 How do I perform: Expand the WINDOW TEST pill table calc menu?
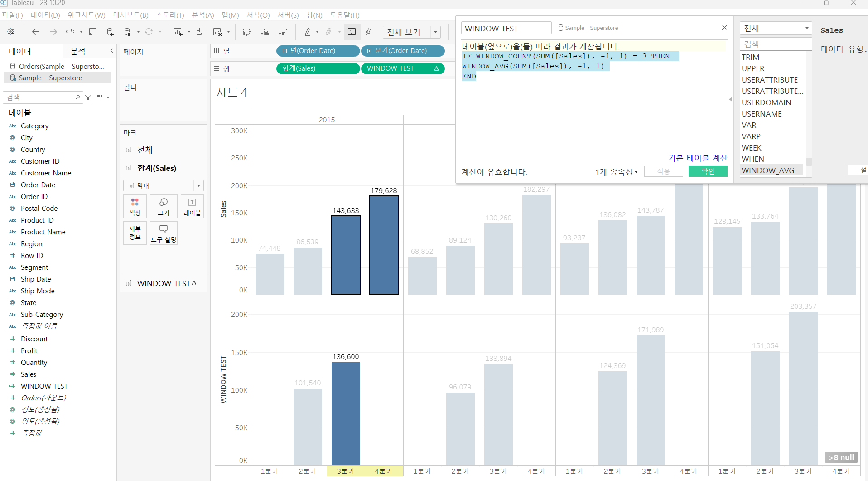[x=437, y=68]
